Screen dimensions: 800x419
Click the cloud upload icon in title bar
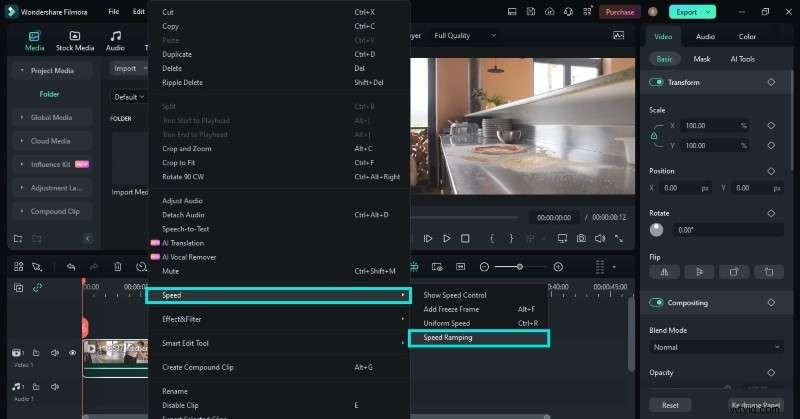point(549,12)
